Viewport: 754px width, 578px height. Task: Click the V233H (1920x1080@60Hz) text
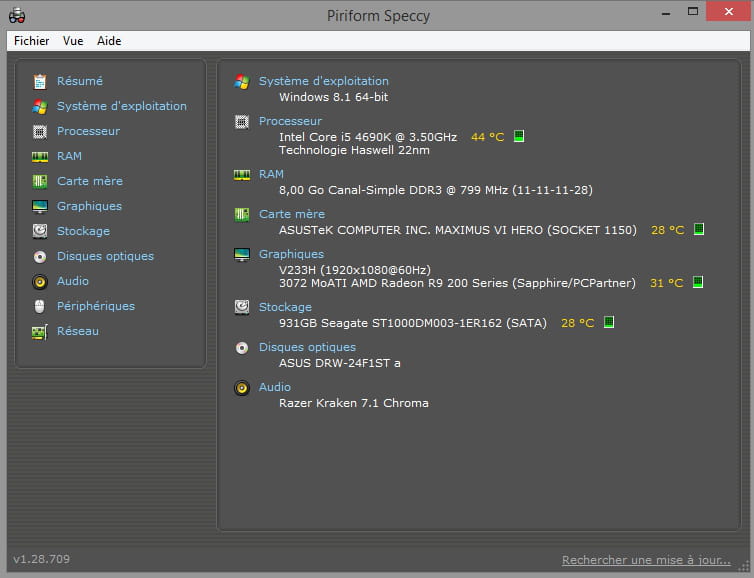(x=355, y=270)
